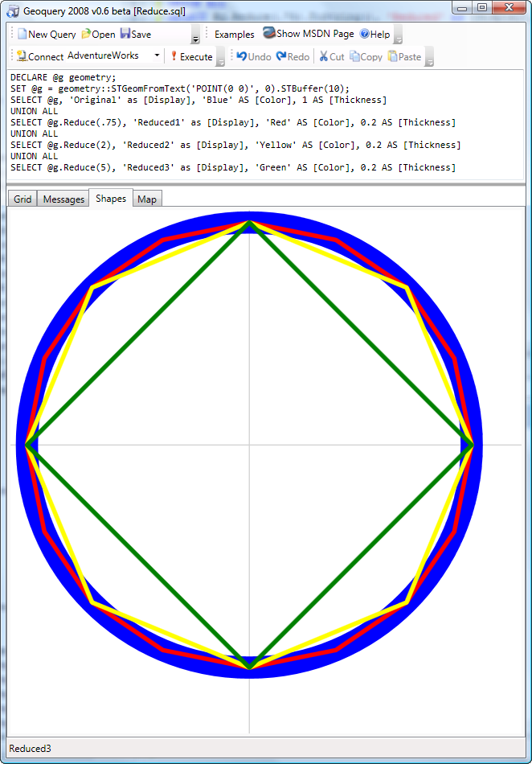
Task: Switch to the Messages tab
Action: click(x=63, y=199)
